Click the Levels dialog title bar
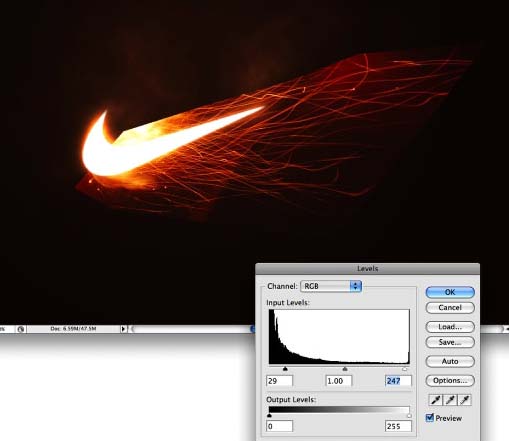Screen dimensions: 509x441 click(x=367, y=268)
